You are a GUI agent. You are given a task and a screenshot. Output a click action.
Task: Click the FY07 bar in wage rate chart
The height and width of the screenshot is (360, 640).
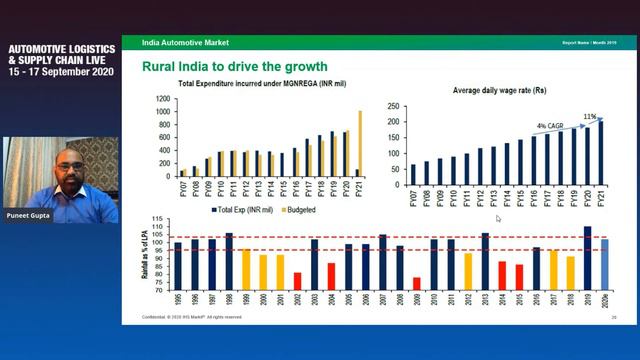tap(413, 175)
